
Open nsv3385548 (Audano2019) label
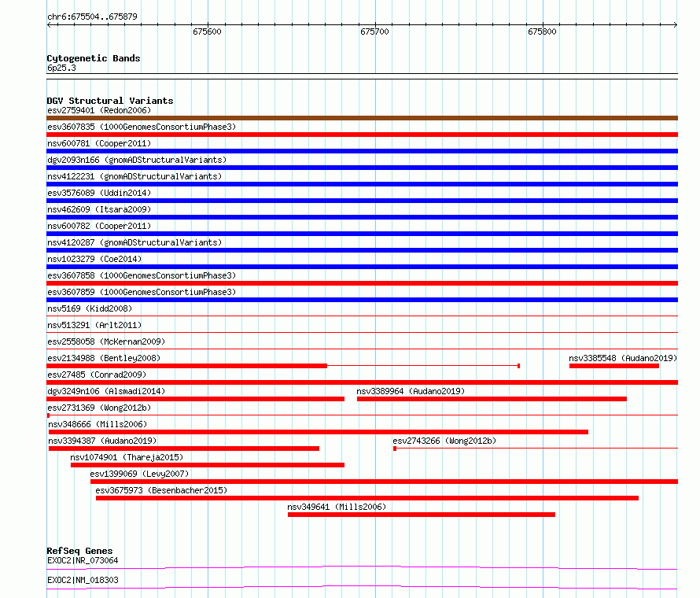point(623,358)
